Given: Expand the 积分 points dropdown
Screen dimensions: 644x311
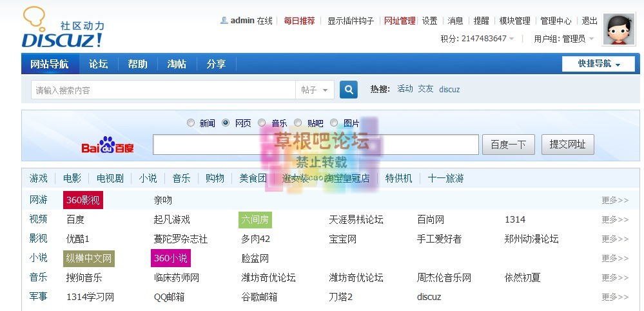Looking at the screenshot, I should click(512, 39).
